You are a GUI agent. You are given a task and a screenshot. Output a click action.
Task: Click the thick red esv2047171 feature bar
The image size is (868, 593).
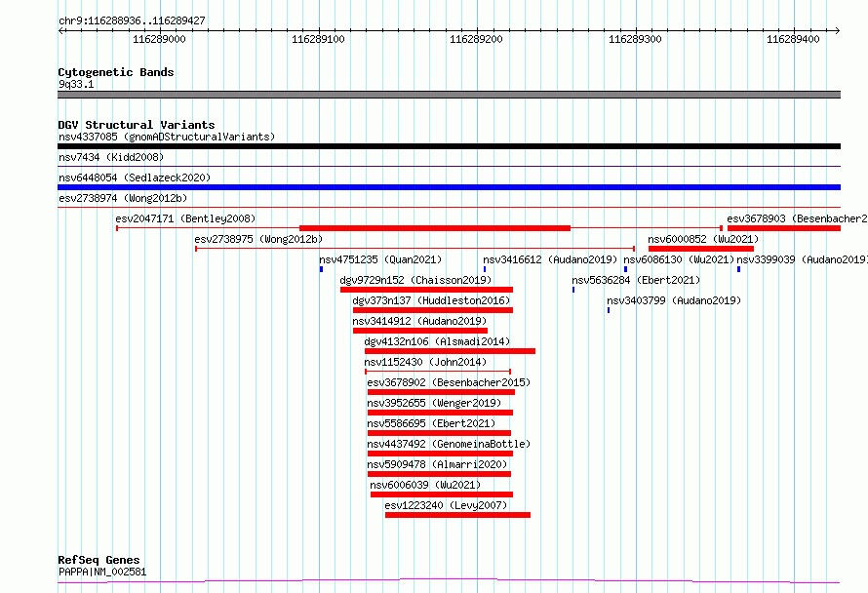coord(435,228)
